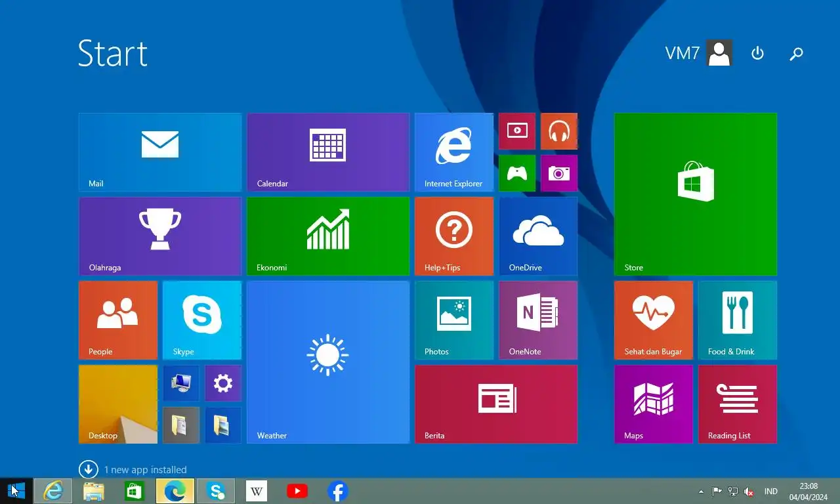
Task: Open the Calendar tile
Action: pos(328,152)
